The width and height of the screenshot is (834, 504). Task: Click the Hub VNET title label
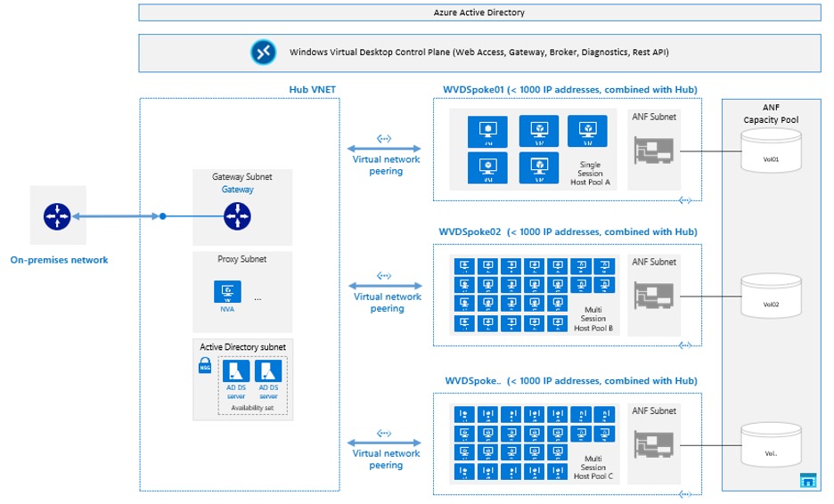tap(312, 89)
